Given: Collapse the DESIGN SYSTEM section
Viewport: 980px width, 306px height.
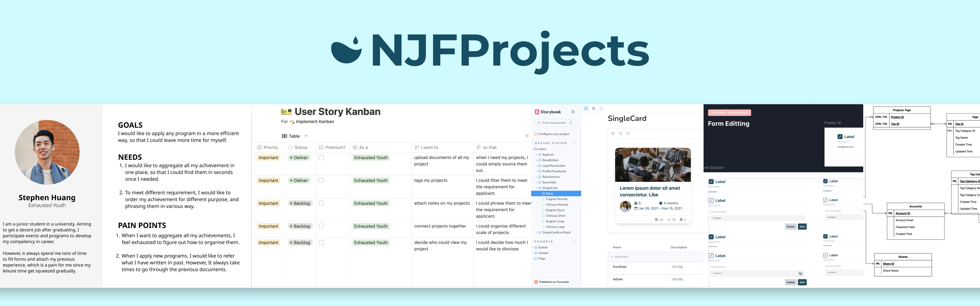Looking at the screenshot, I should pyautogui.click(x=550, y=143).
